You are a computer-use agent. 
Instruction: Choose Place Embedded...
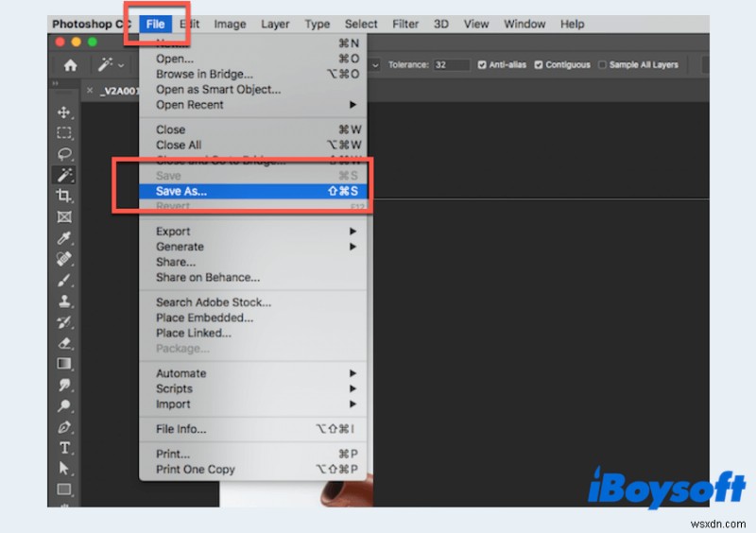[253, 318]
